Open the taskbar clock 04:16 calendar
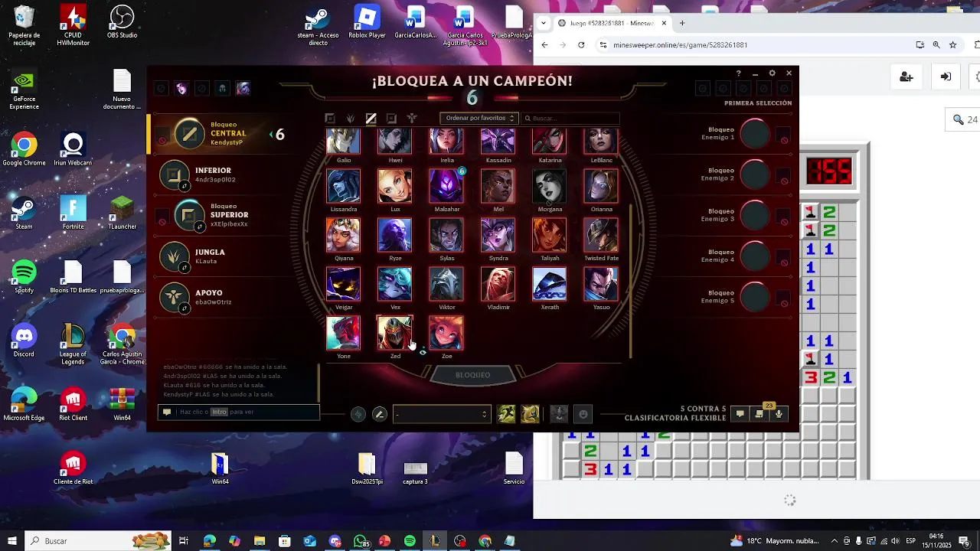This screenshot has width=980, height=551. click(936, 541)
